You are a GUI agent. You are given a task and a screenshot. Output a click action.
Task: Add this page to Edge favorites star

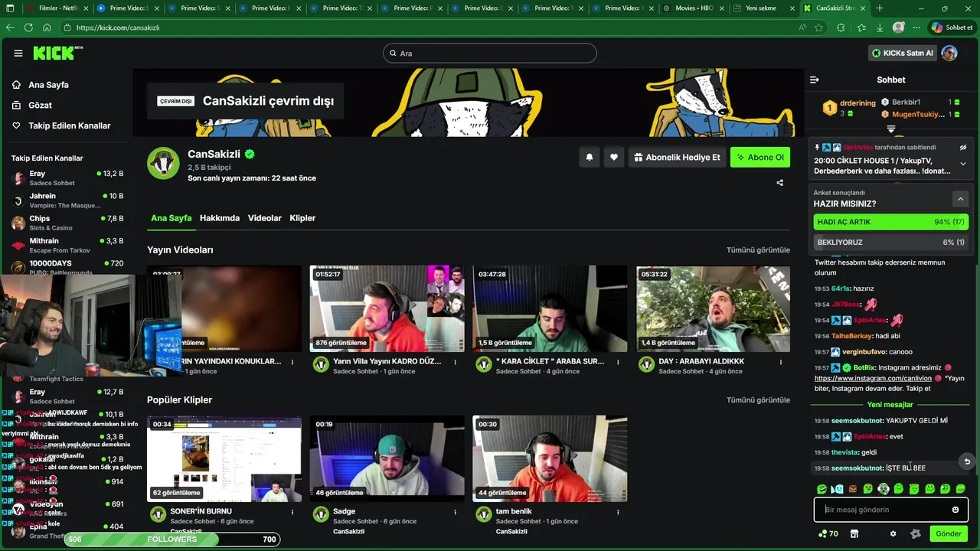click(x=819, y=27)
